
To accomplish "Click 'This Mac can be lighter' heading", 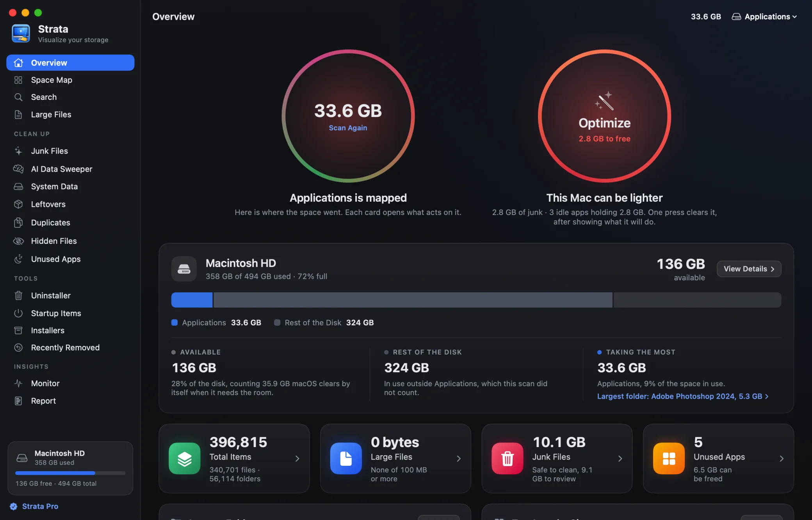I will point(604,198).
